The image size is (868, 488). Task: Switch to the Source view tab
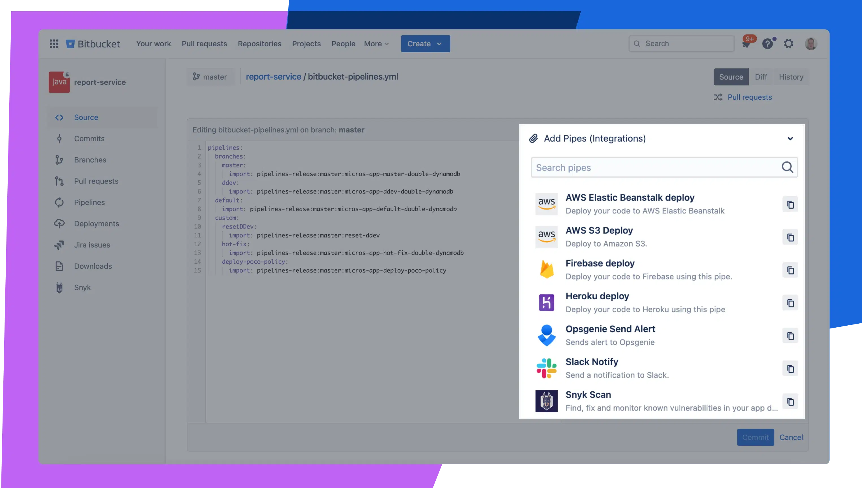tap(731, 77)
